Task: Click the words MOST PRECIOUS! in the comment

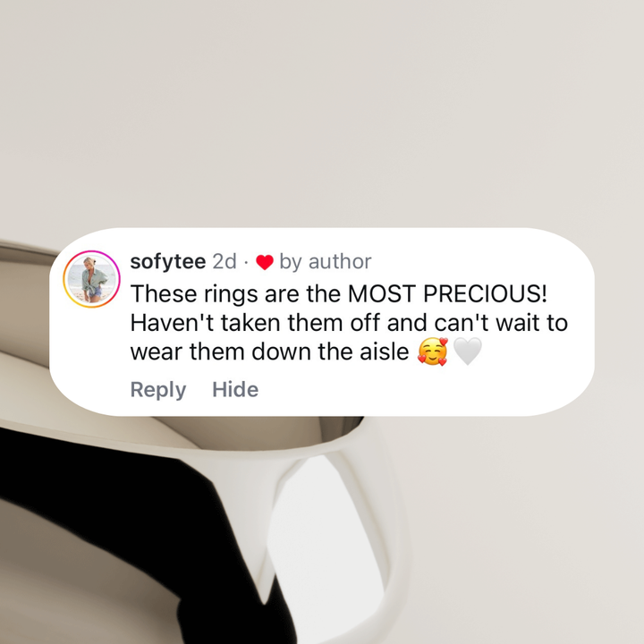Action: (x=447, y=293)
